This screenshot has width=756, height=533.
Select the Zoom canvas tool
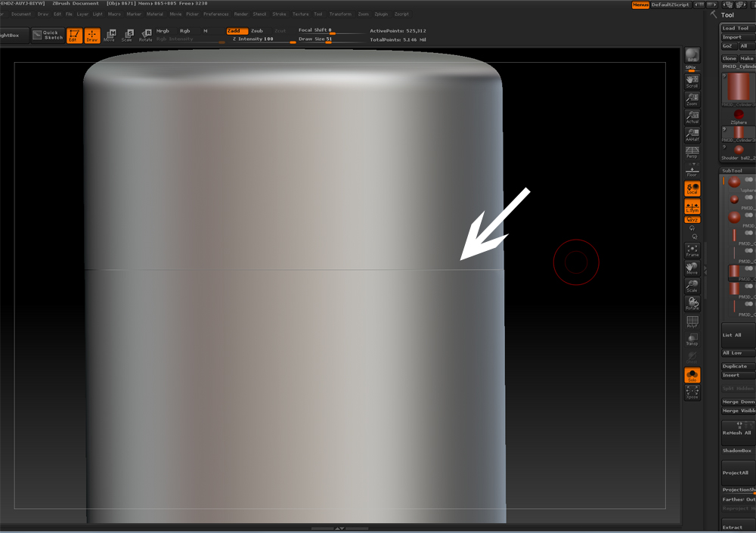692,99
